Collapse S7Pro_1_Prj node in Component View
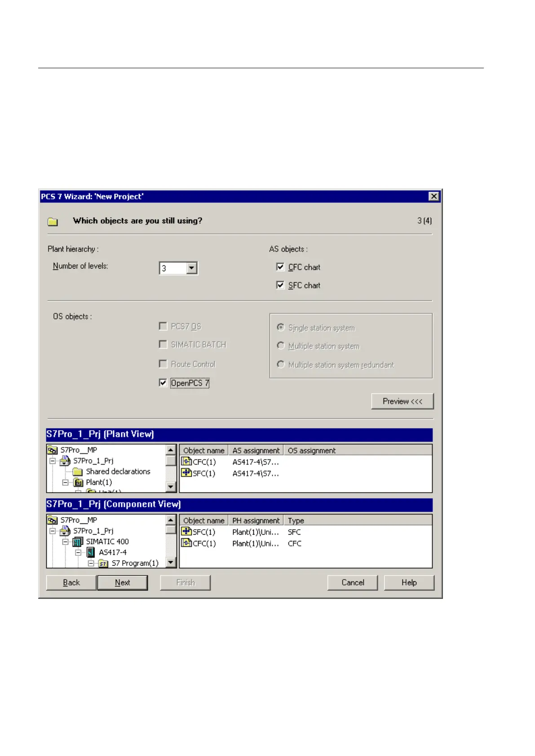The image size is (535, 756). click(53, 531)
